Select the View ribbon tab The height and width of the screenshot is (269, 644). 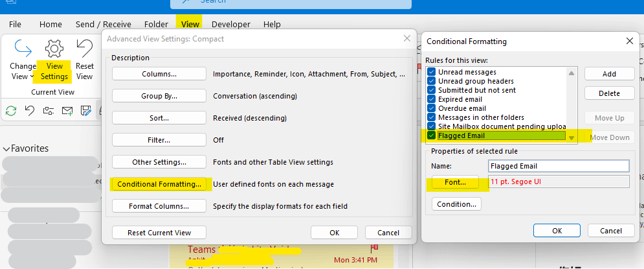click(190, 24)
